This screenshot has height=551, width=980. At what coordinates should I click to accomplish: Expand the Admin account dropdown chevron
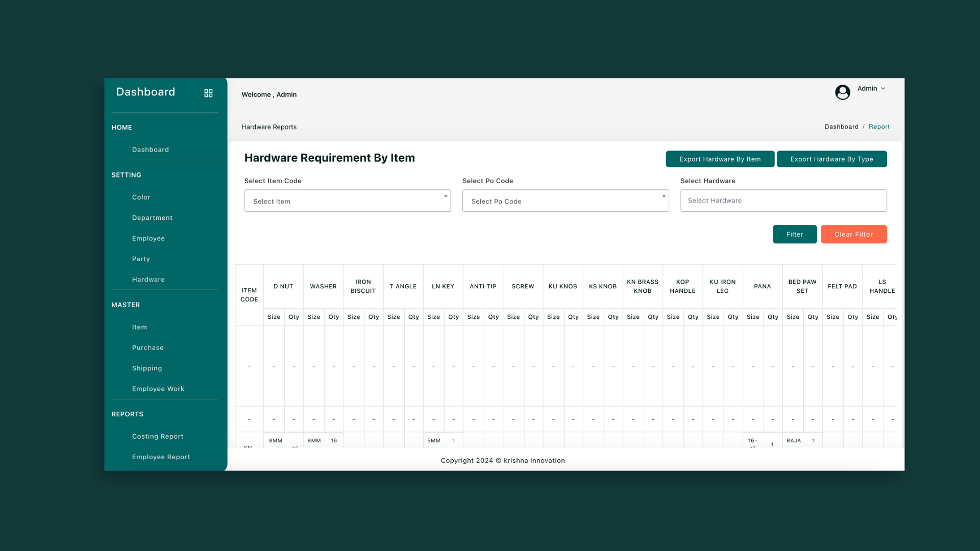point(883,89)
